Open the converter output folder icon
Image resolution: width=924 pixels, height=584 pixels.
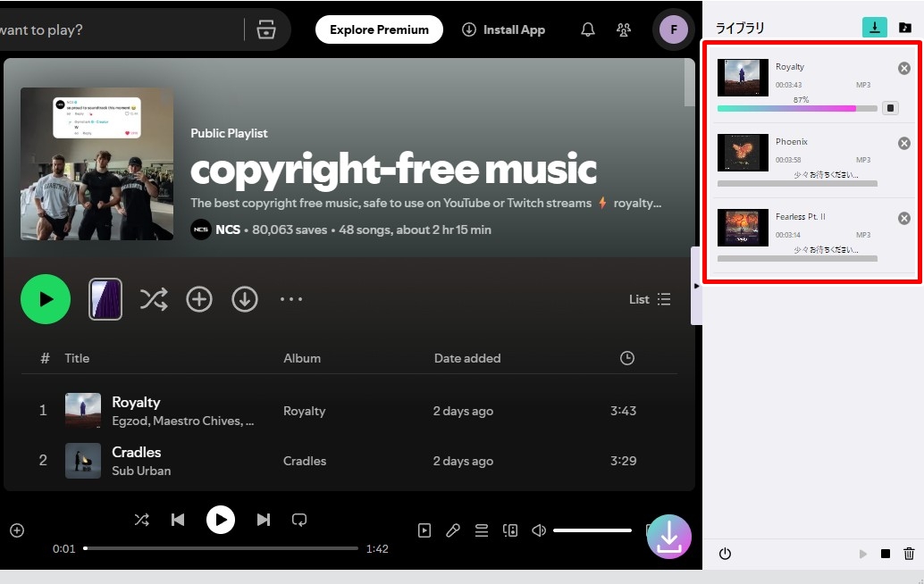pos(905,28)
